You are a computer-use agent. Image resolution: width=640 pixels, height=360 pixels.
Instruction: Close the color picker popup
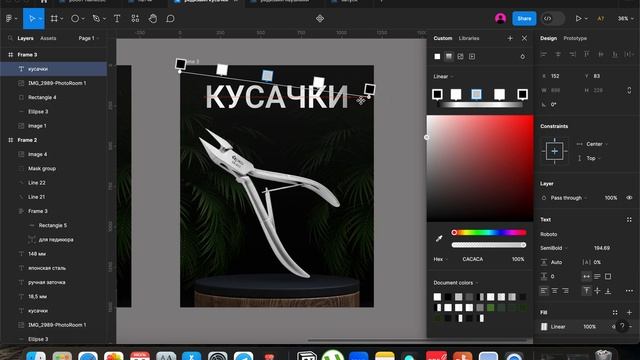tap(524, 38)
